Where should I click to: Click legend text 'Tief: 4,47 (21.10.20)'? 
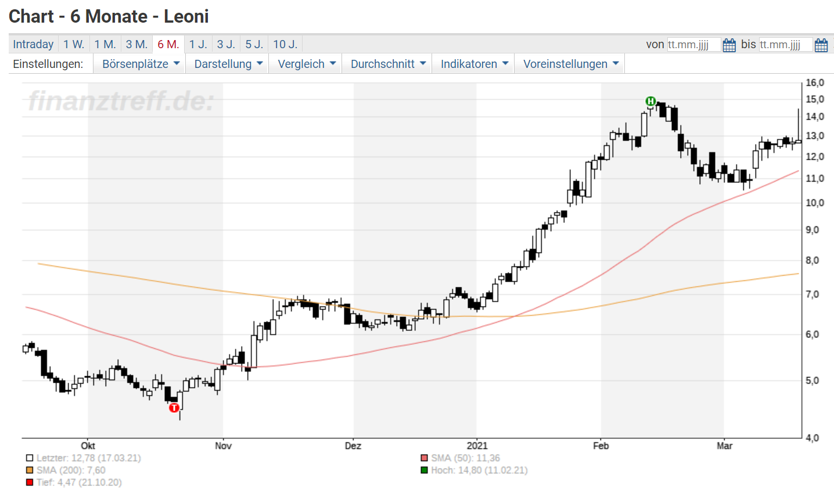[x=79, y=483]
